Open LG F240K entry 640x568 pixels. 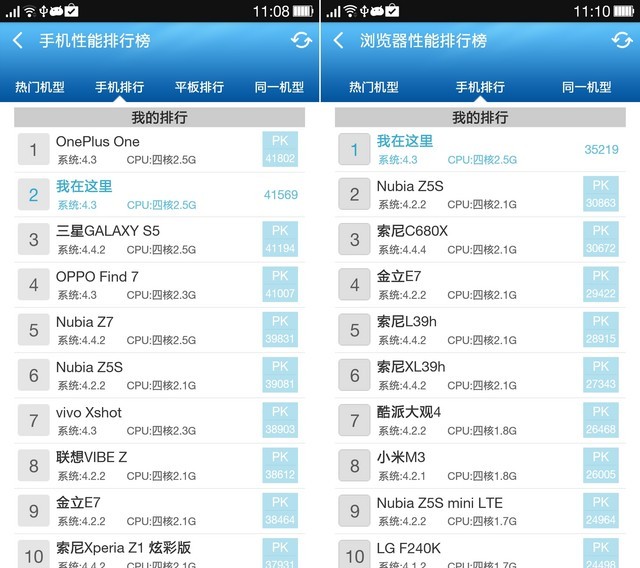click(480, 551)
